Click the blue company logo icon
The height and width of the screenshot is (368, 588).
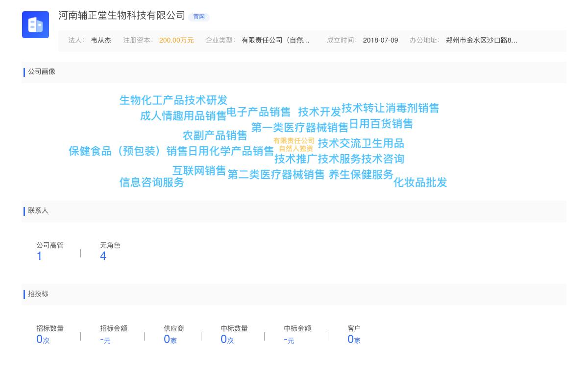click(35, 24)
